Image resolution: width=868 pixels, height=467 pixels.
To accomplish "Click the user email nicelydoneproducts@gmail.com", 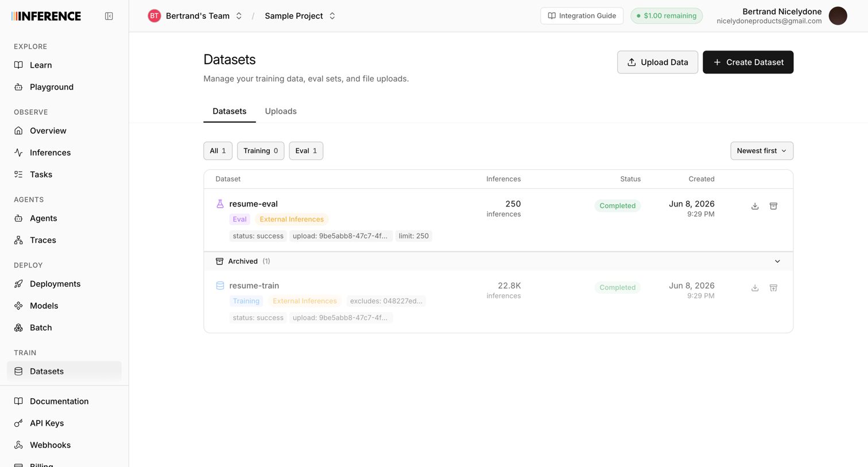I will coord(769,21).
